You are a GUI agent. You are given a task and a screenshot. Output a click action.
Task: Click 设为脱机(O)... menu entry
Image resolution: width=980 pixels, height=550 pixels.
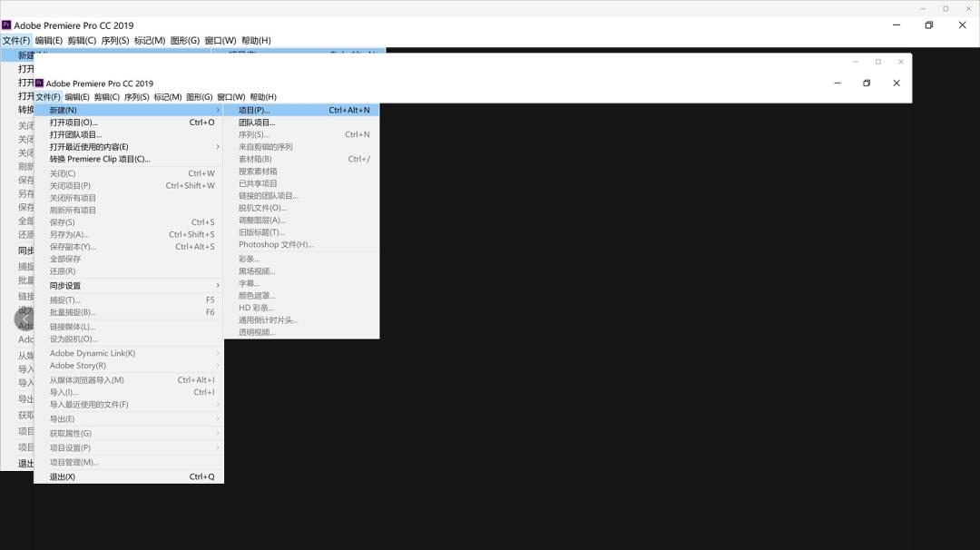click(129, 339)
